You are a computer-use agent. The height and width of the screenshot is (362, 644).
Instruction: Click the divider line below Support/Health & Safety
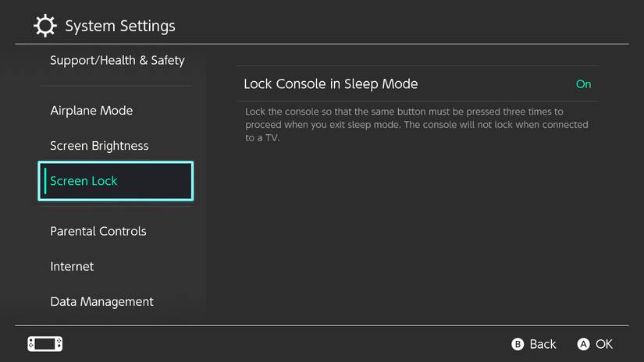(116, 86)
